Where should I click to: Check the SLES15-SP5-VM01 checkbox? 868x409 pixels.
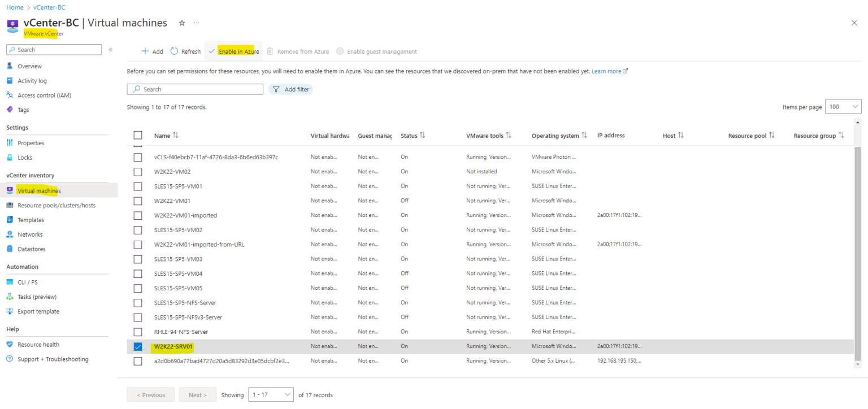point(138,186)
